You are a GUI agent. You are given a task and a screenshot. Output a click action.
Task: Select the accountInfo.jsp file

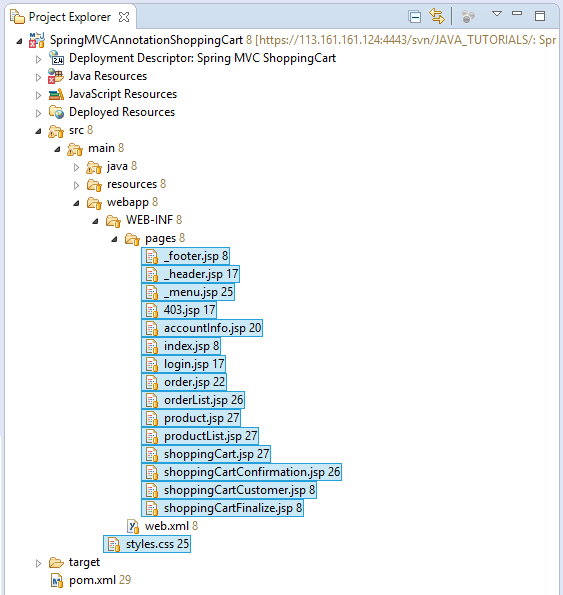[x=202, y=328]
